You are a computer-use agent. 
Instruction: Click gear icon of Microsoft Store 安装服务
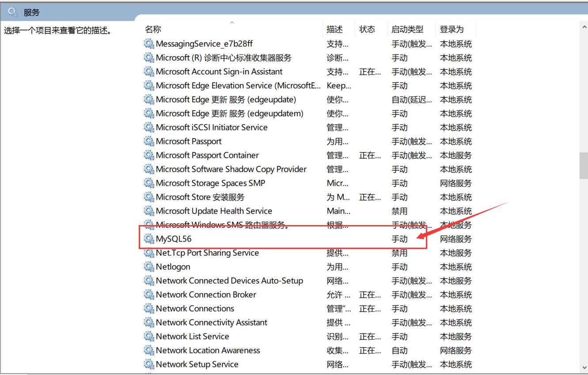tap(149, 197)
